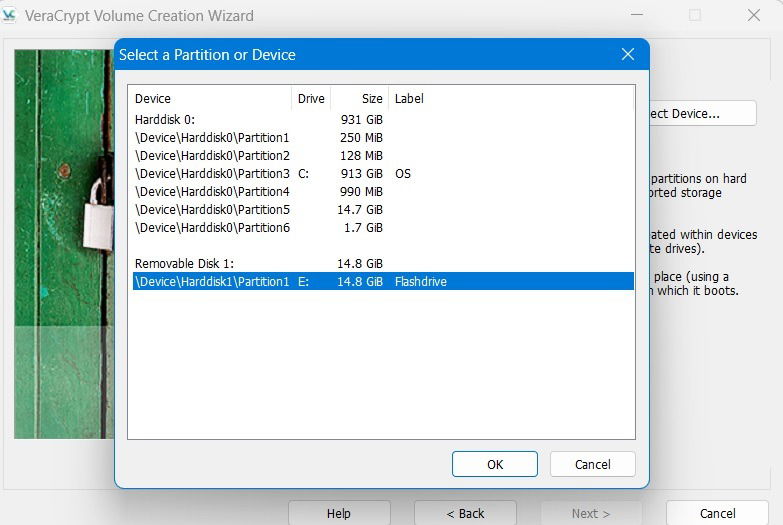This screenshot has height=525, width=783.
Task: Select \Device\Harddisk0\Partition2 row
Action: pos(383,155)
